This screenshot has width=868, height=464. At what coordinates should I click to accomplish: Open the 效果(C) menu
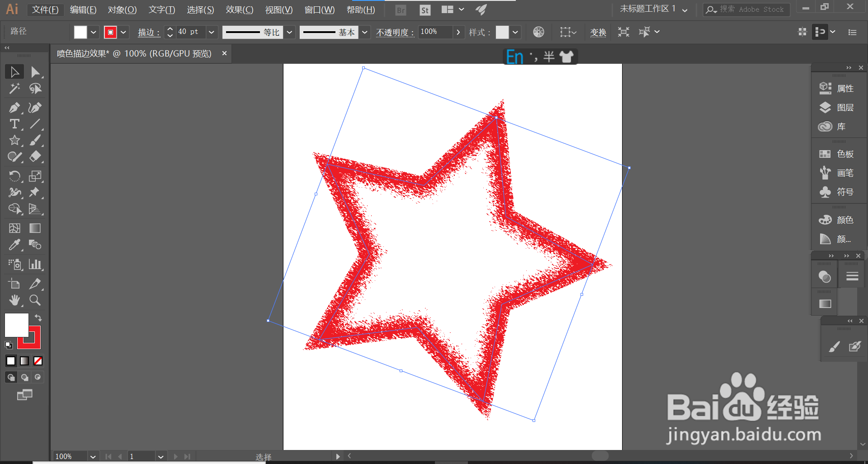coord(240,9)
